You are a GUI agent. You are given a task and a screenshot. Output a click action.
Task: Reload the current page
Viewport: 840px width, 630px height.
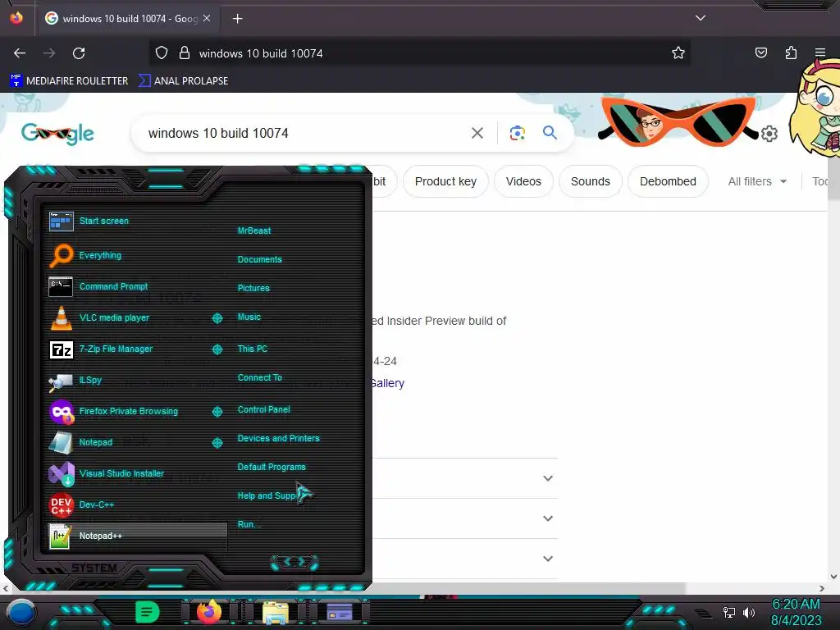click(79, 53)
